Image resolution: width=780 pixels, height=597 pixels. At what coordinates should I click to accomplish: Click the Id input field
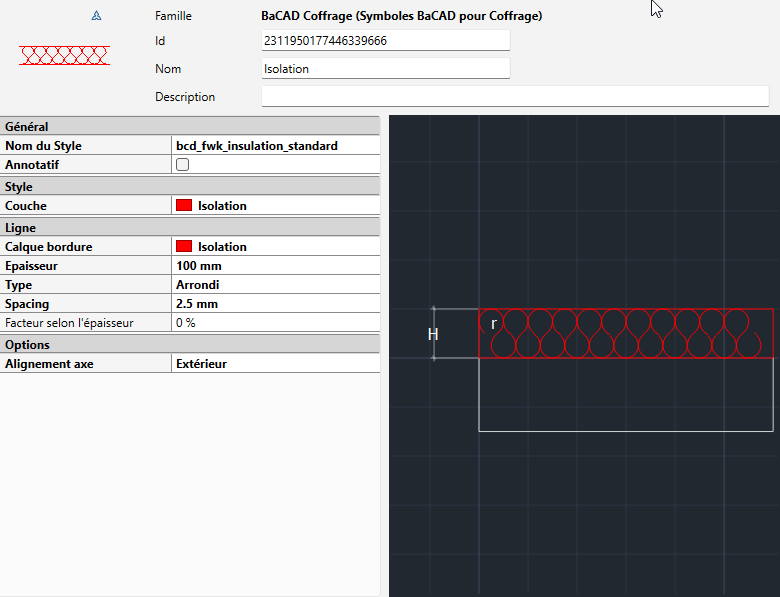(x=386, y=40)
